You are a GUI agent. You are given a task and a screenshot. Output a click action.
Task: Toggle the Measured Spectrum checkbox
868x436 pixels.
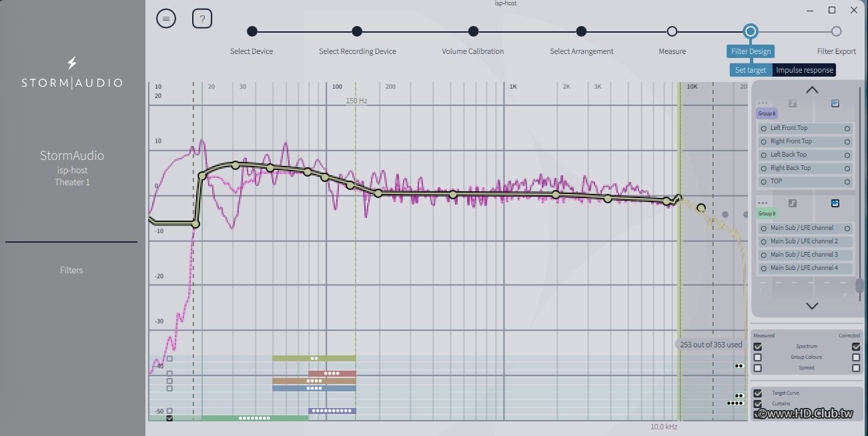coord(757,347)
